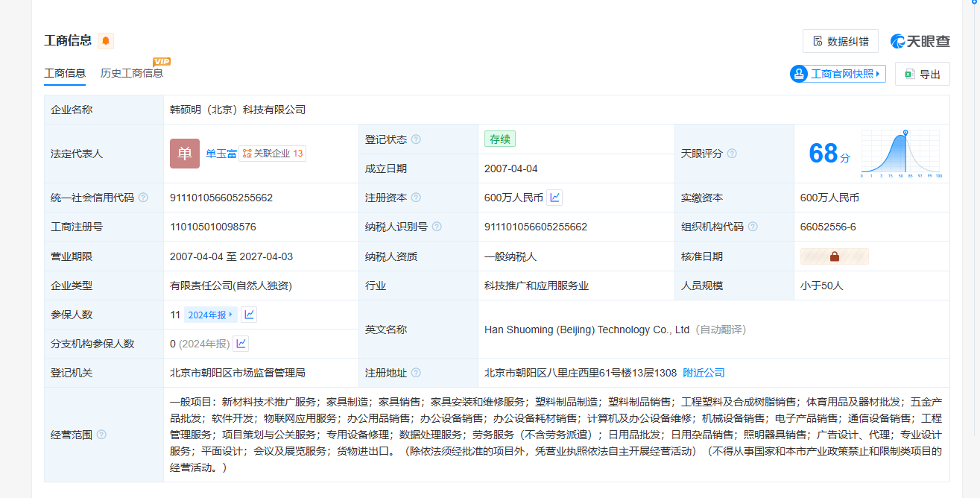This screenshot has width=980, height=498.
Task: Switch to the 历史工商信息 tab
Action: tap(132, 73)
